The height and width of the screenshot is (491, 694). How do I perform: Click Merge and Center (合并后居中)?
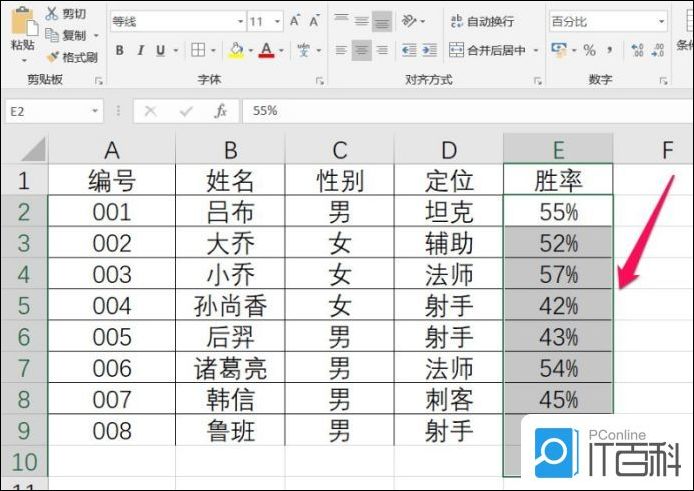coord(487,50)
